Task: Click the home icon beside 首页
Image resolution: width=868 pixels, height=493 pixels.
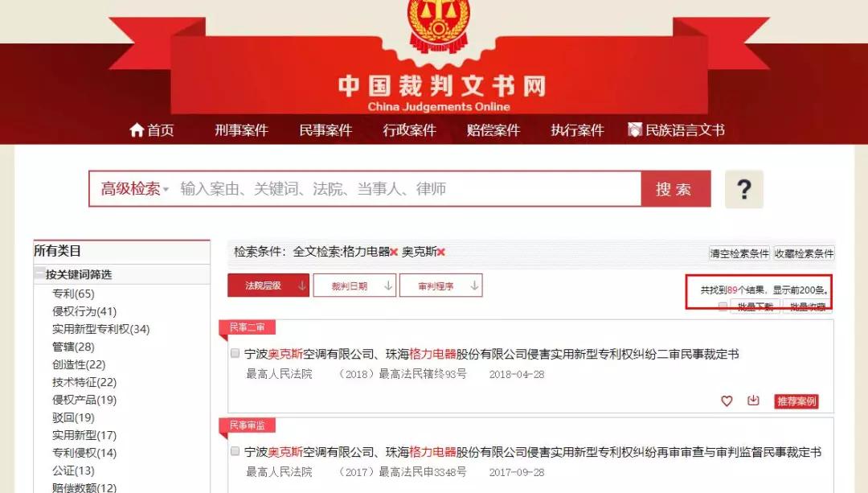Action: 136,130
